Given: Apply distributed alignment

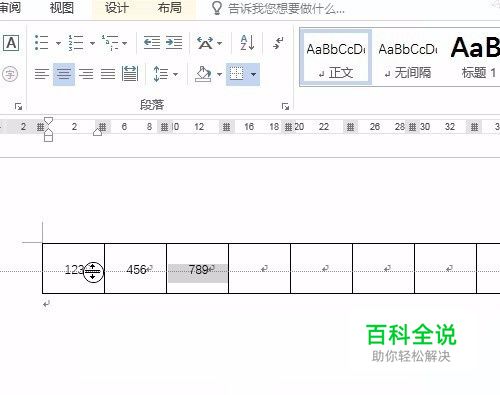Looking at the screenshot, I should 130,74.
